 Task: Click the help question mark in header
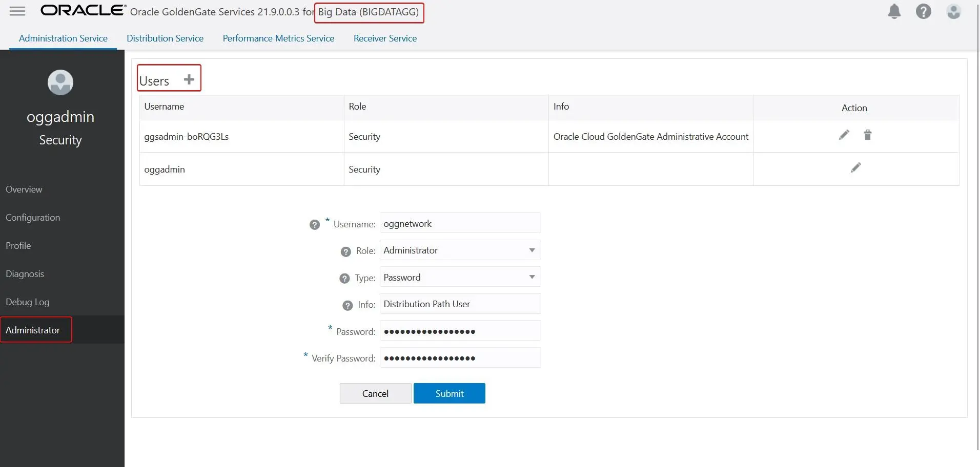point(923,11)
